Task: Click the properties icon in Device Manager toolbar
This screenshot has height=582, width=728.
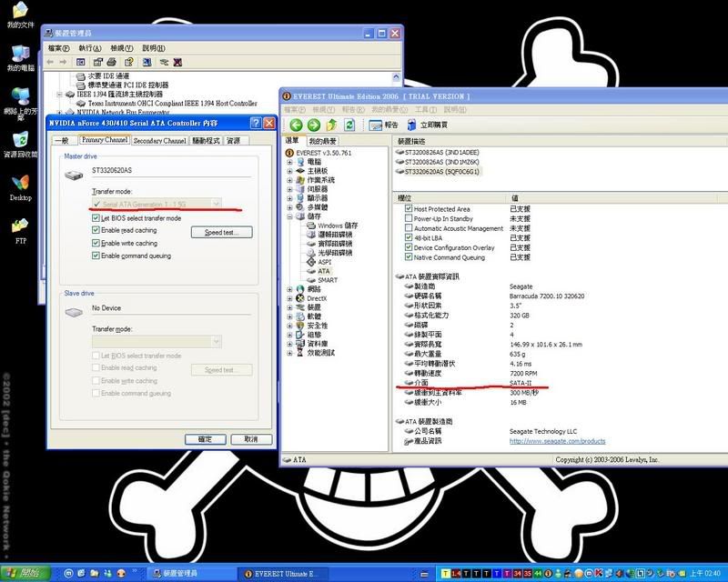Action: pyautogui.click(x=97, y=62)
